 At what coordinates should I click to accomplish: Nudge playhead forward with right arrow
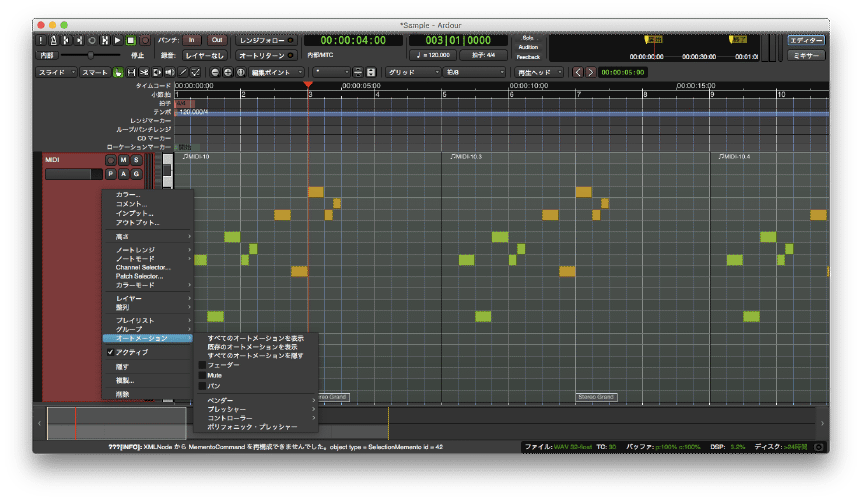pyautogui.click(x=590, y=73)
